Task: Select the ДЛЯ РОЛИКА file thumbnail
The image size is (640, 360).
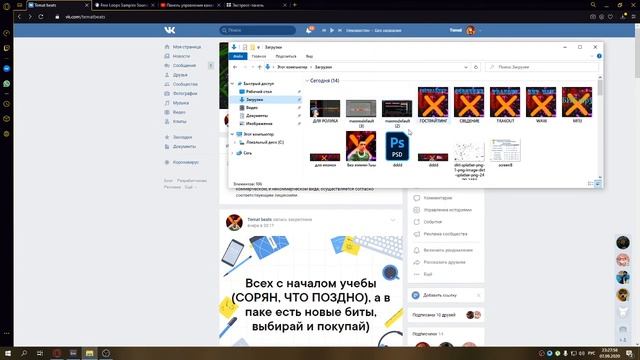Action: coord(325,109)
